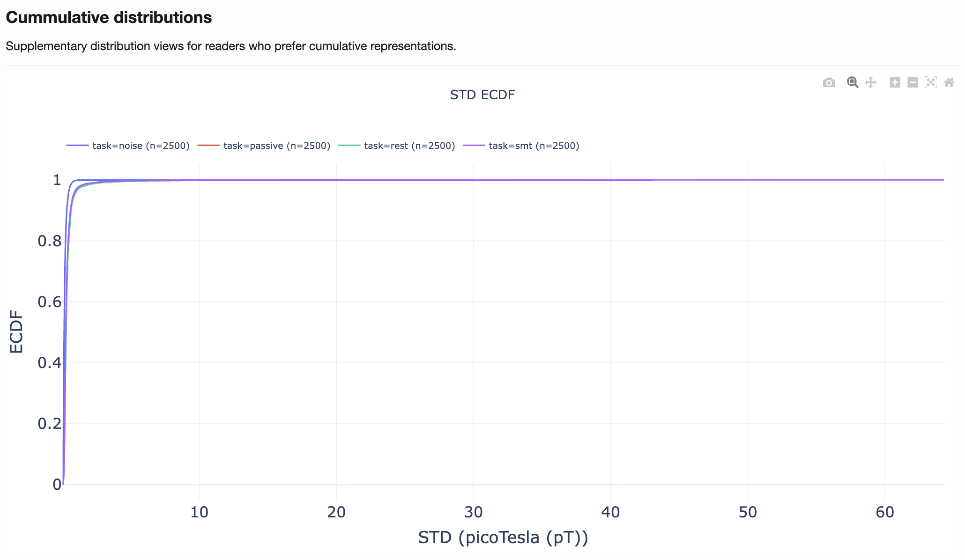Click the supplementary distribution views description text
The width and height of the screenshot is (965, 560).
(230, 46)
